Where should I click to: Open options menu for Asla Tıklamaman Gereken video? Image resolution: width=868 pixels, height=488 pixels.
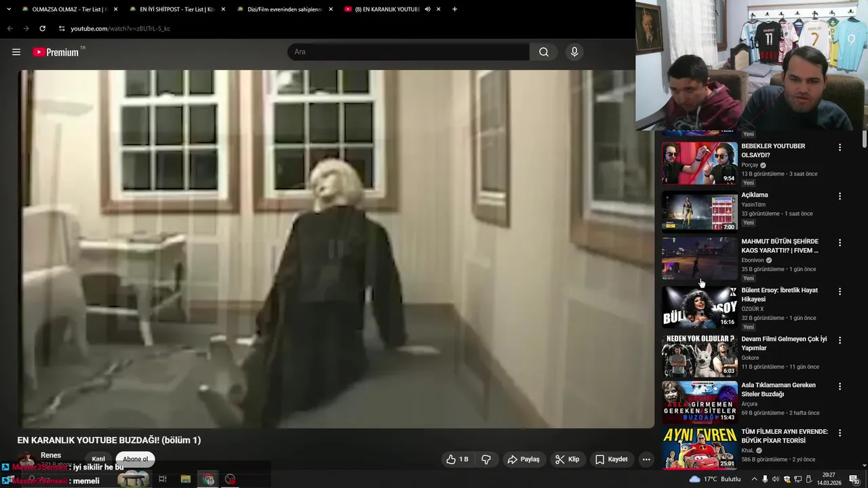point(840,386)
